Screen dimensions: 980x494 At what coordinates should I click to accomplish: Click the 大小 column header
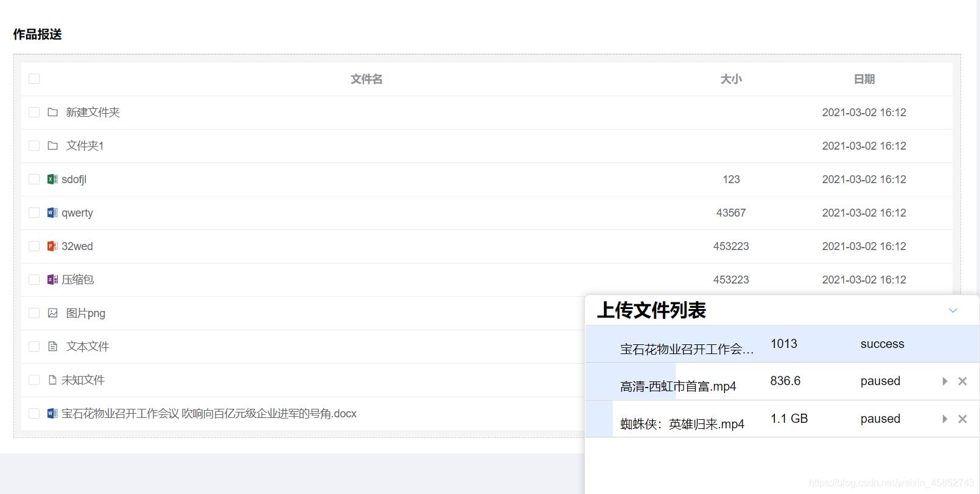pos(731,79)
